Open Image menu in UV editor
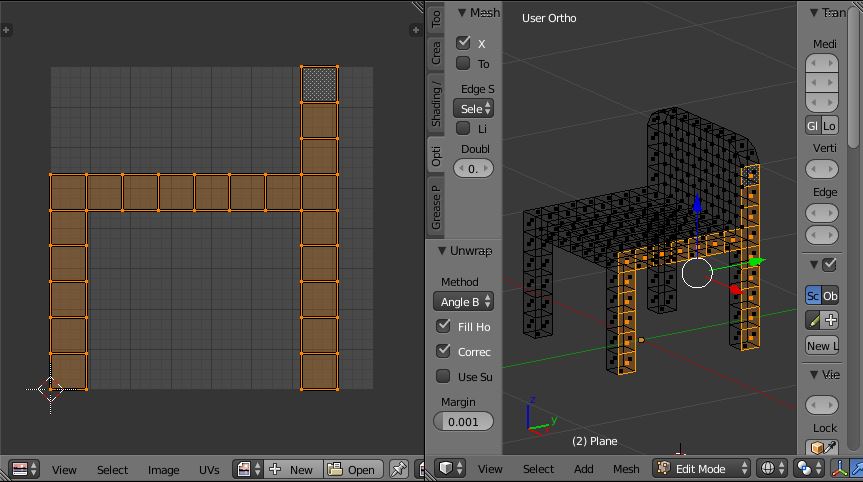This screenshot has height=482, width=863. coord(163,470)
